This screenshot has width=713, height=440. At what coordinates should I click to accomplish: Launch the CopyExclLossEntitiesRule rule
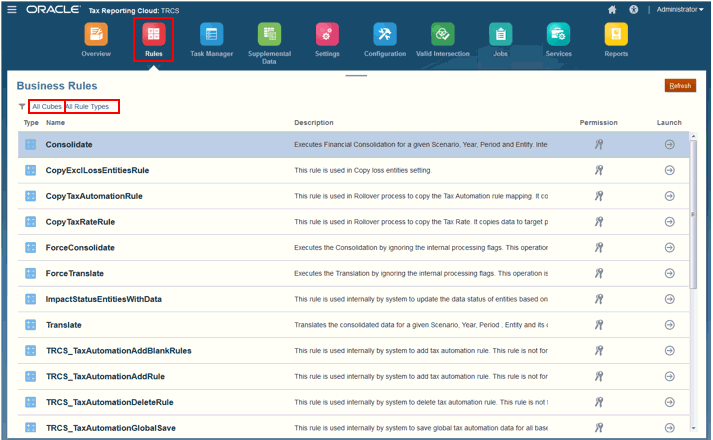click(669, 170)
